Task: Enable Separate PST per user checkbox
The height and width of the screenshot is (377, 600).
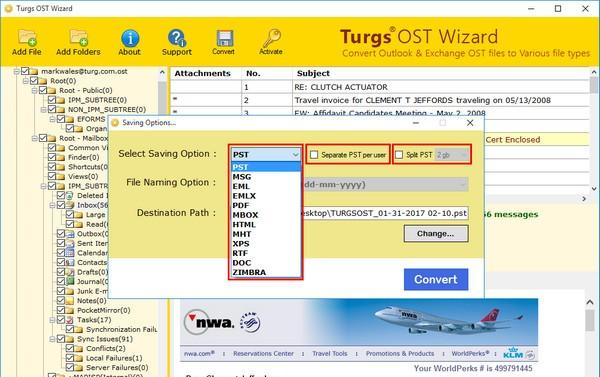Action: click(x=314, y=155)
